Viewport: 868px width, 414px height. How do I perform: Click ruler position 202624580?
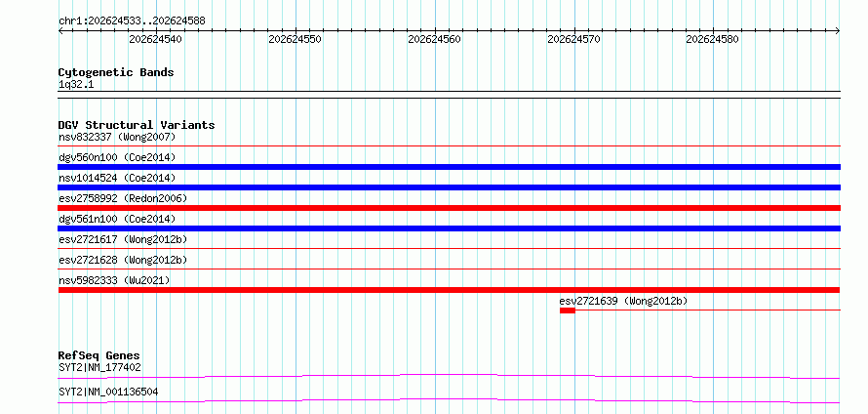click(713, 39)
